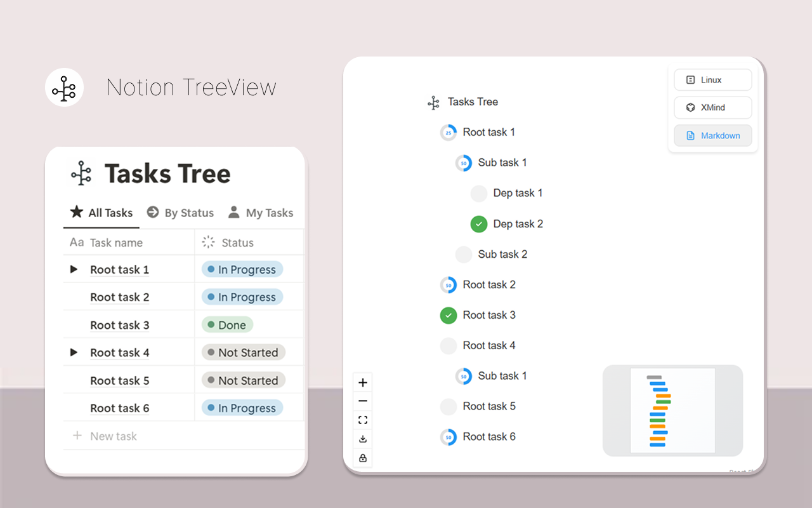
Task: Click the person icon on My Tasks tab
Action: 234,212
